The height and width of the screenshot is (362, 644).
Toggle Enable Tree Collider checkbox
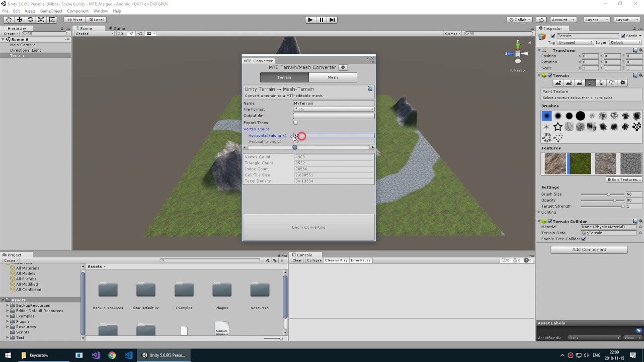(584, 239)
